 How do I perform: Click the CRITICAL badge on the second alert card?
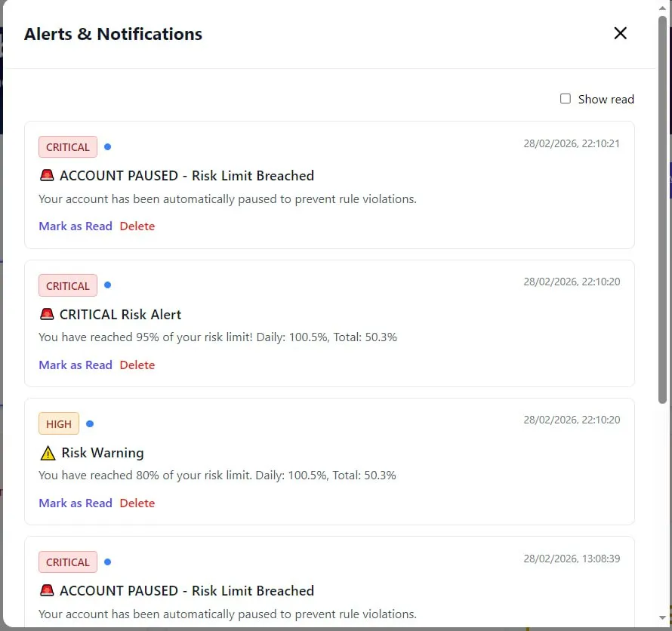(x=67, y=285)
